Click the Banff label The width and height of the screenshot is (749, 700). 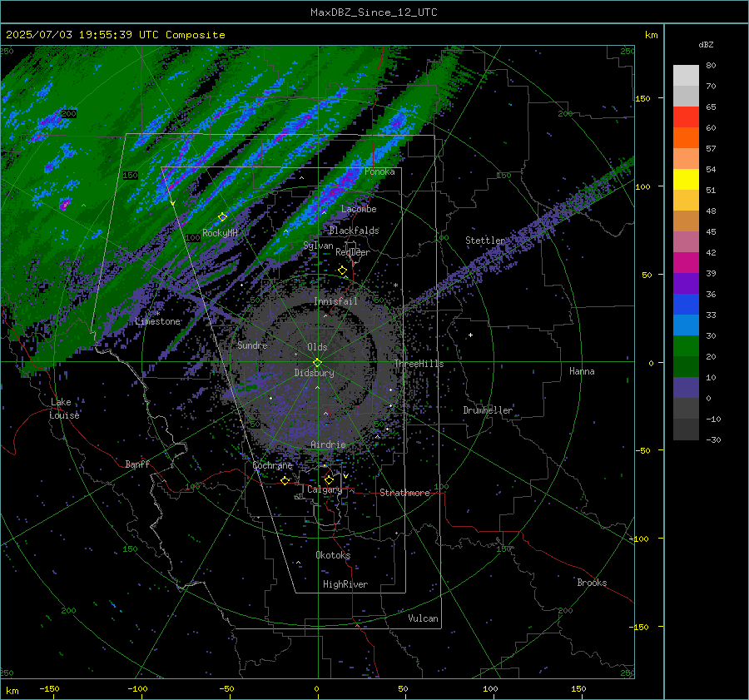point(137,464)
